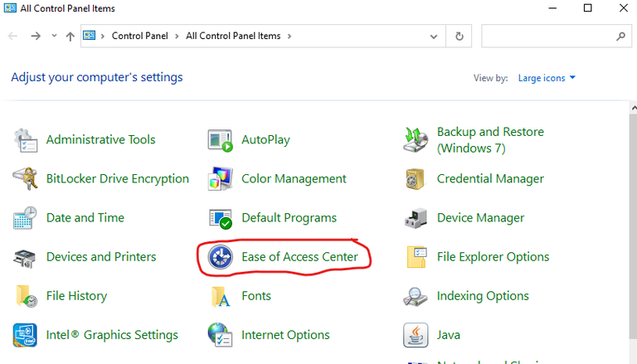Open the recent locations dropdown arrow
The height and width of the screenshot is (364, 637).
54,36
